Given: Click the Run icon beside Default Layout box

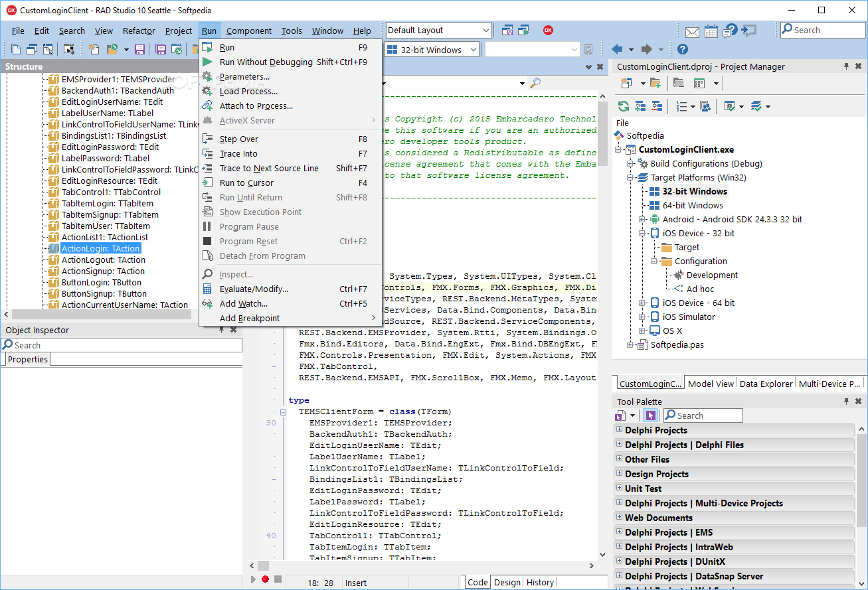Looking at the screenshot, I should 523,30.
